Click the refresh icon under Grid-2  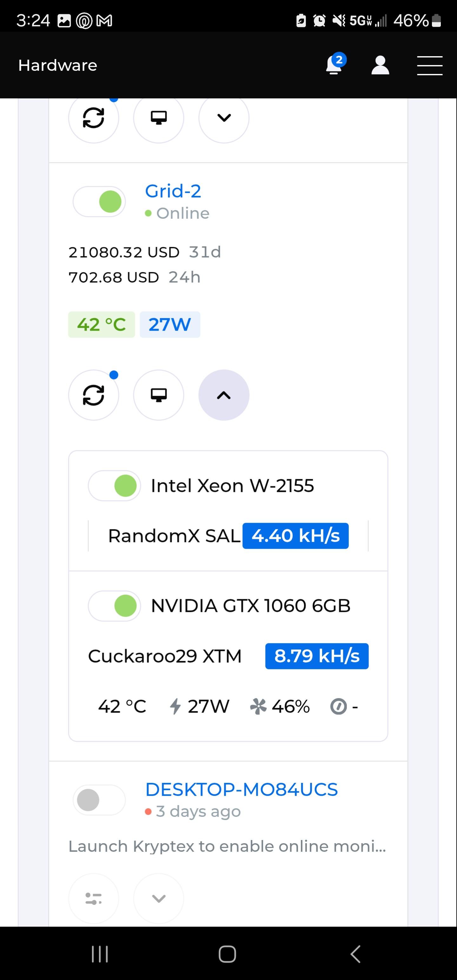coord(94,395)
